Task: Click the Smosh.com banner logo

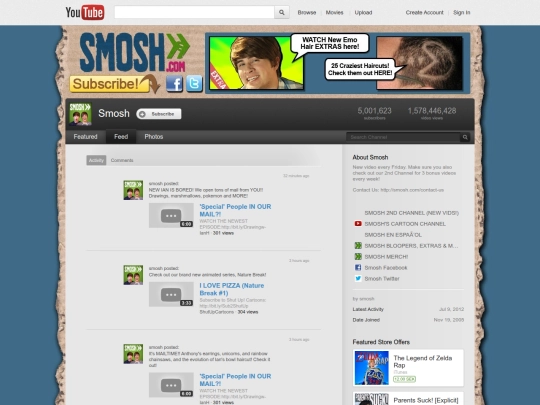Action: click(135, 53)
